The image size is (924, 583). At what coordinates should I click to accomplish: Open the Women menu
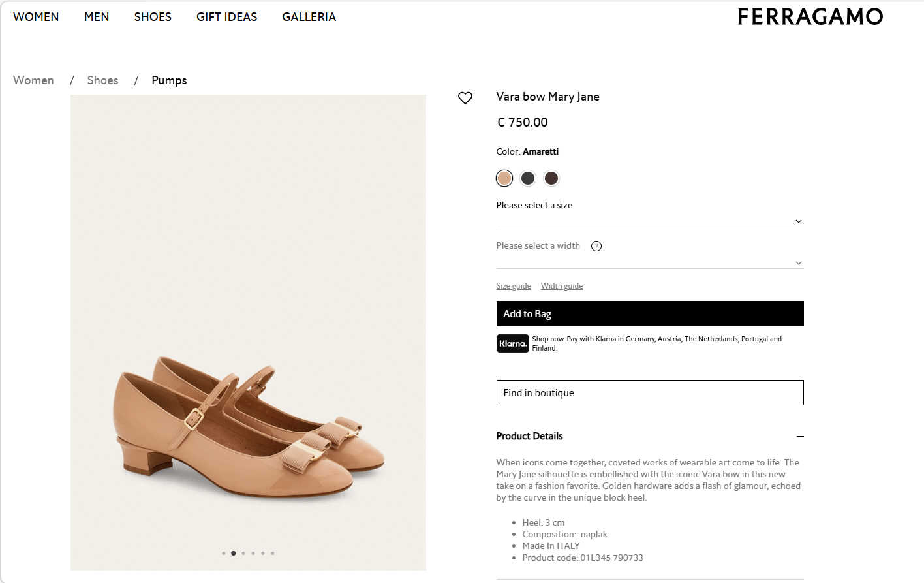[x=36, y=17]
